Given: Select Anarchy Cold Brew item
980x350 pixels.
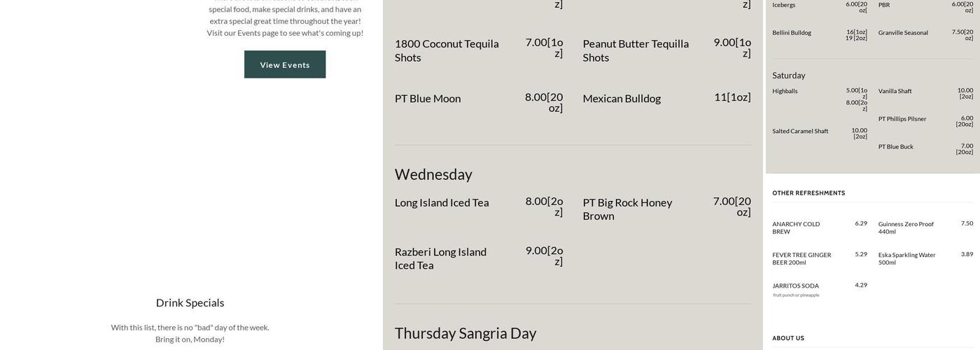Looking at the screenshot, I should [796, 227].
